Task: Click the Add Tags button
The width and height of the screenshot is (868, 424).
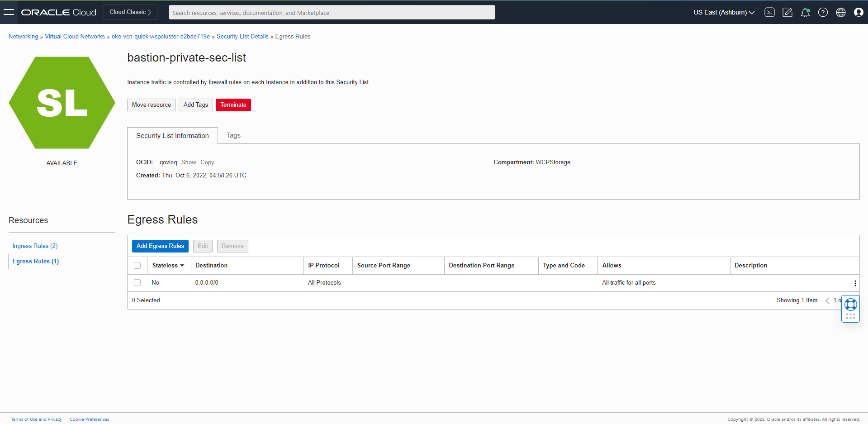Action: pos(196,105)
